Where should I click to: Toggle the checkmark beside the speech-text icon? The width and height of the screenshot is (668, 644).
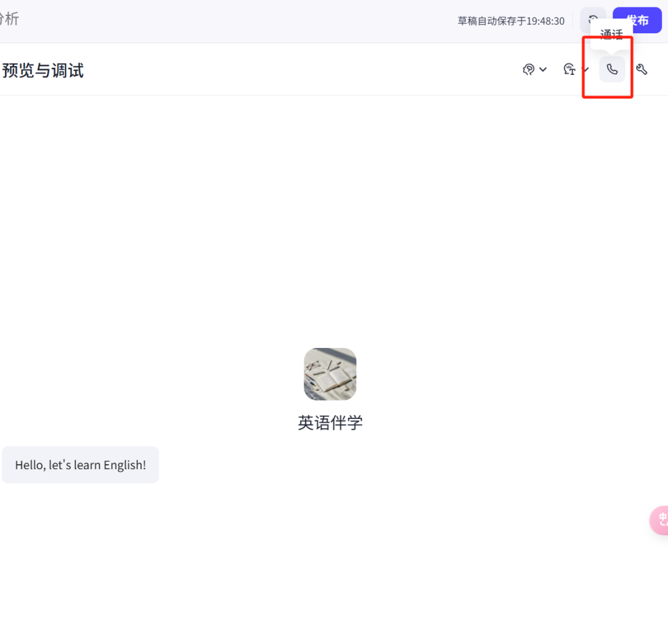point(585,70)
